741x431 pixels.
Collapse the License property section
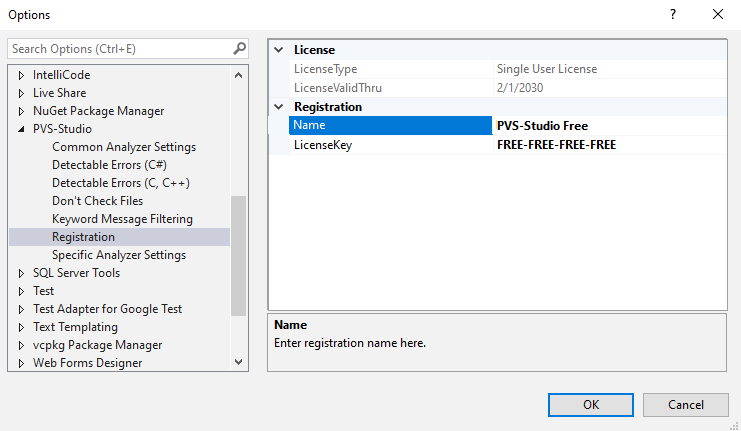[279, 50]
